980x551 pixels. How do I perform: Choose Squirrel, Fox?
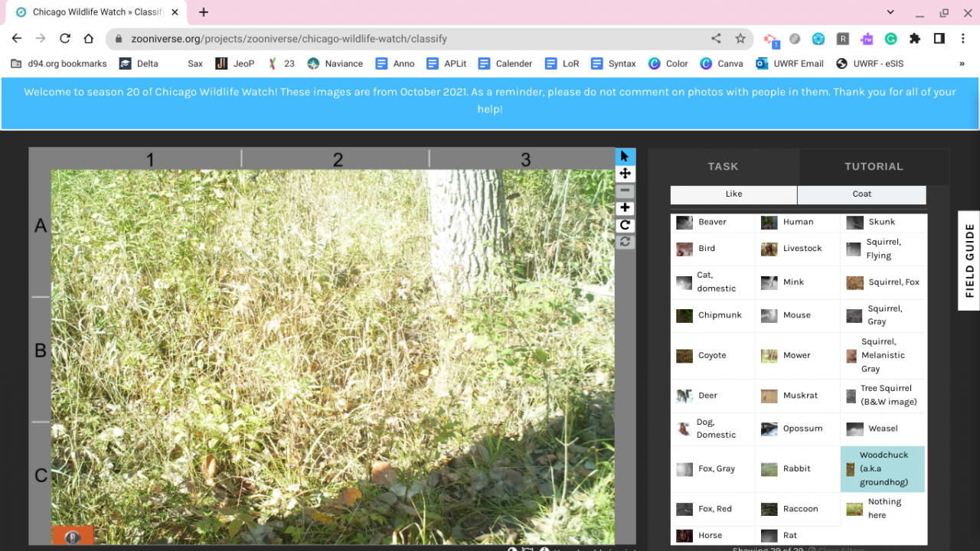pyautogui.click(x=883, y=282)
